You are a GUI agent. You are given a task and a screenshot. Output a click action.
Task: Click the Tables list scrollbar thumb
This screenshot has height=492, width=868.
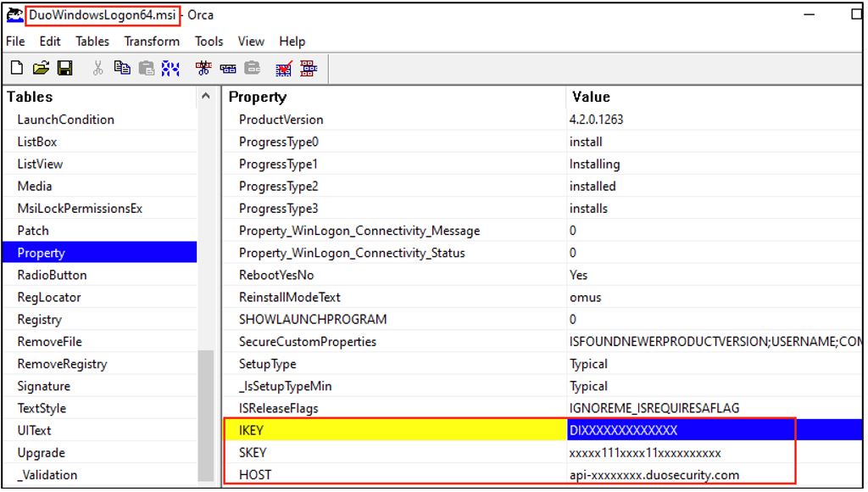pos(206,416)
